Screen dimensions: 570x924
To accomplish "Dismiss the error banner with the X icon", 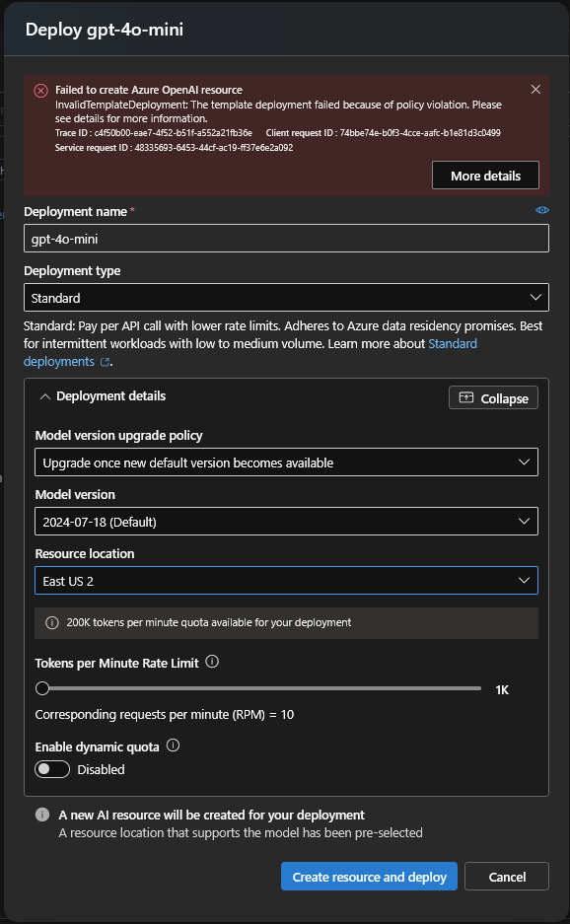I will 535,90.
